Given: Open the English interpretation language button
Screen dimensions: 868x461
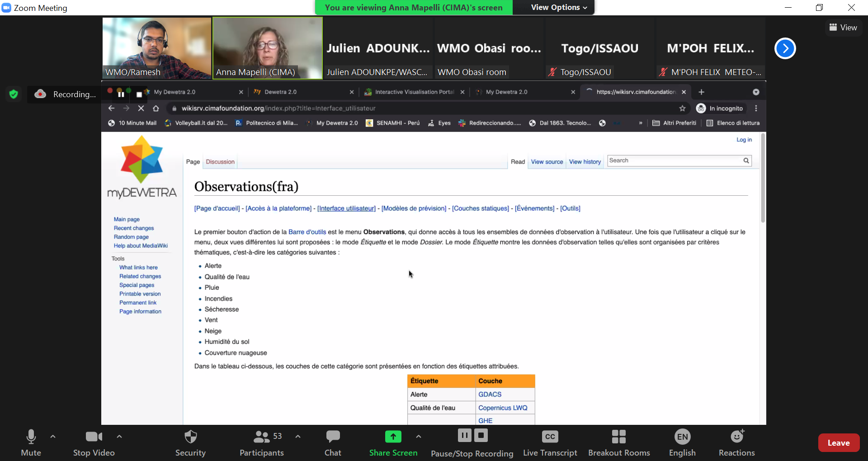Looking at the screenshot, I should (683, 443).
